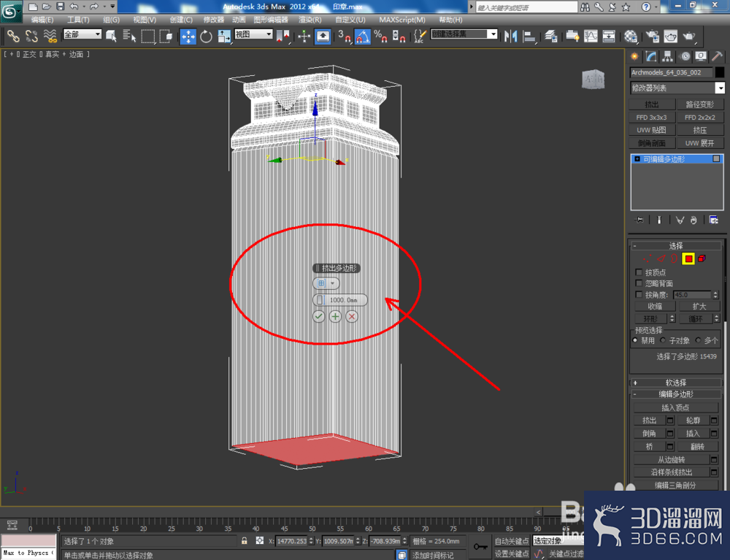Click 扩大 grow selection button
730x560 pixels.
point(699,307)
